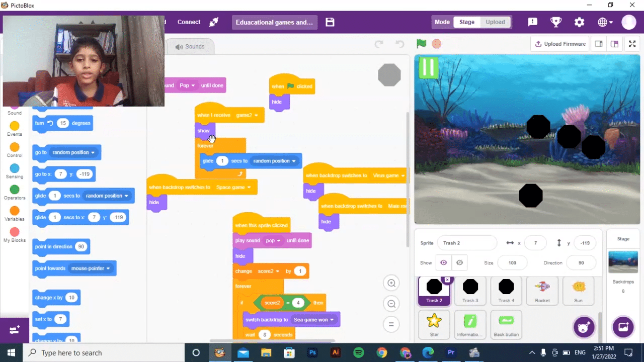Click the green flag to run the project

421,44
